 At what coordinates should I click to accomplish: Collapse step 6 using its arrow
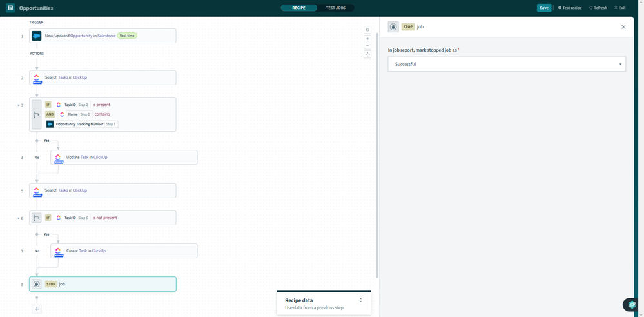[x=18, y=218]
